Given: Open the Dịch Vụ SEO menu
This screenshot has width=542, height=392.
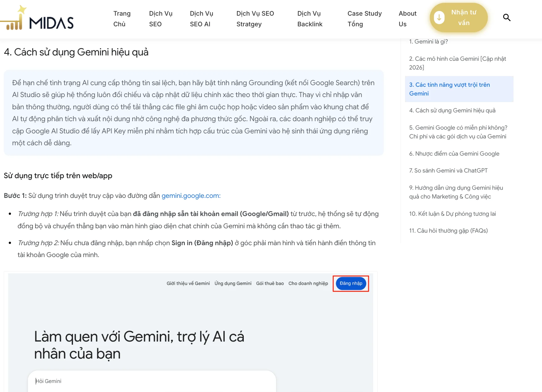Looking at the screenshot, I should pyautogui.click(x=161, y=19).
